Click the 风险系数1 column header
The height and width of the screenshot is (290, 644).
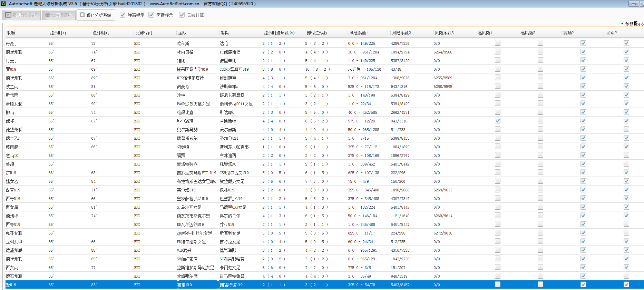point(359,33)
